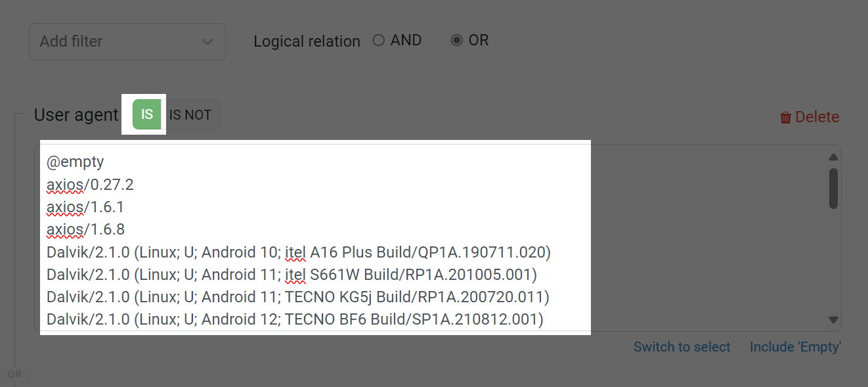Expand the Add filter chevron arrow
This screenshot has height=387, width=868.
click(207, 42)
